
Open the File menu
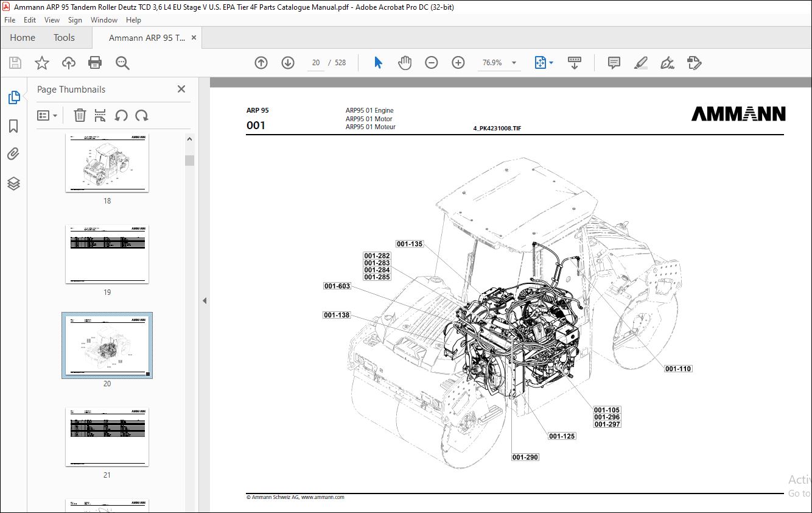pos(10,20)
